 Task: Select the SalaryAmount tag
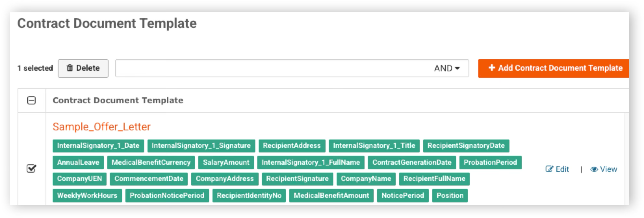[x=226, y=163]
